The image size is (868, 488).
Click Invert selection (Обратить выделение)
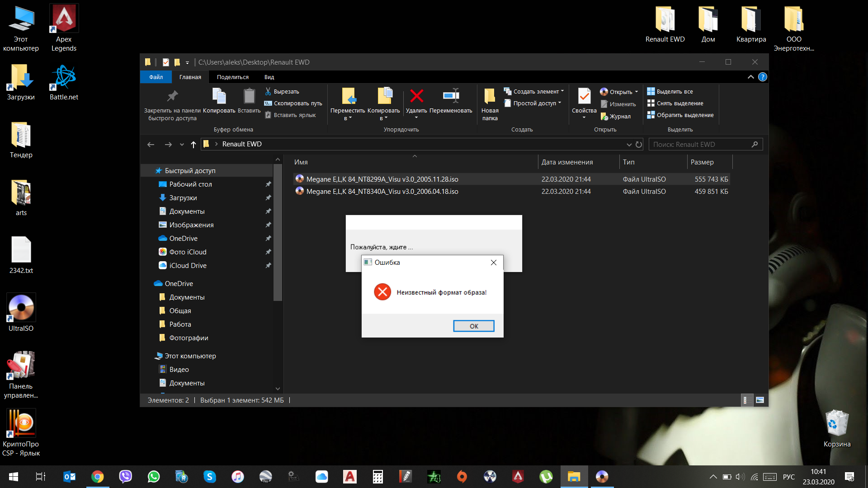680,115
